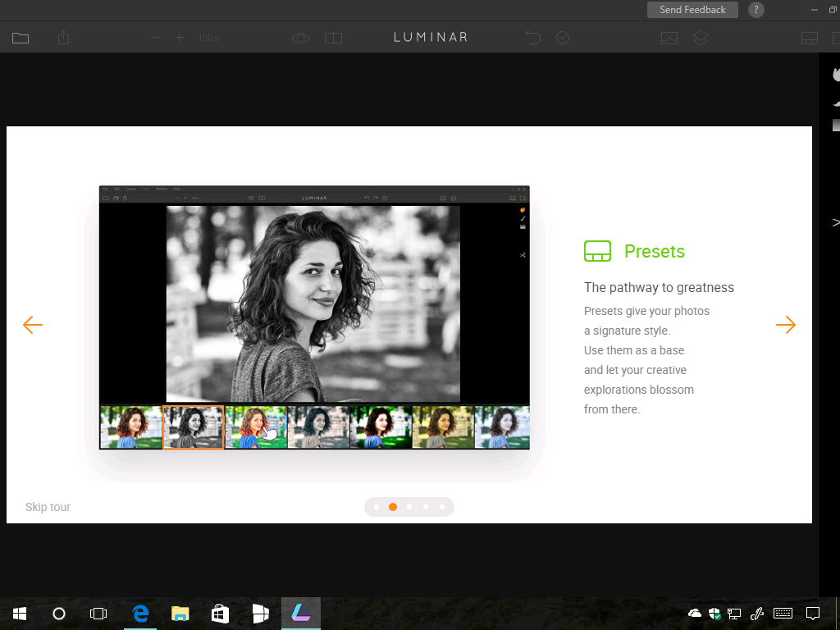The height and width of the screenshot is (630, 840).
Task: Select the fourth tour page dot
Action: click(x=426, y=507)
